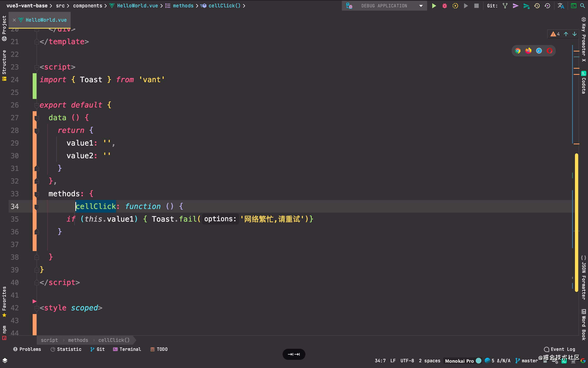Open the Translate tool icon
This screenshot has height=368, width=588.
coord(561,6)
